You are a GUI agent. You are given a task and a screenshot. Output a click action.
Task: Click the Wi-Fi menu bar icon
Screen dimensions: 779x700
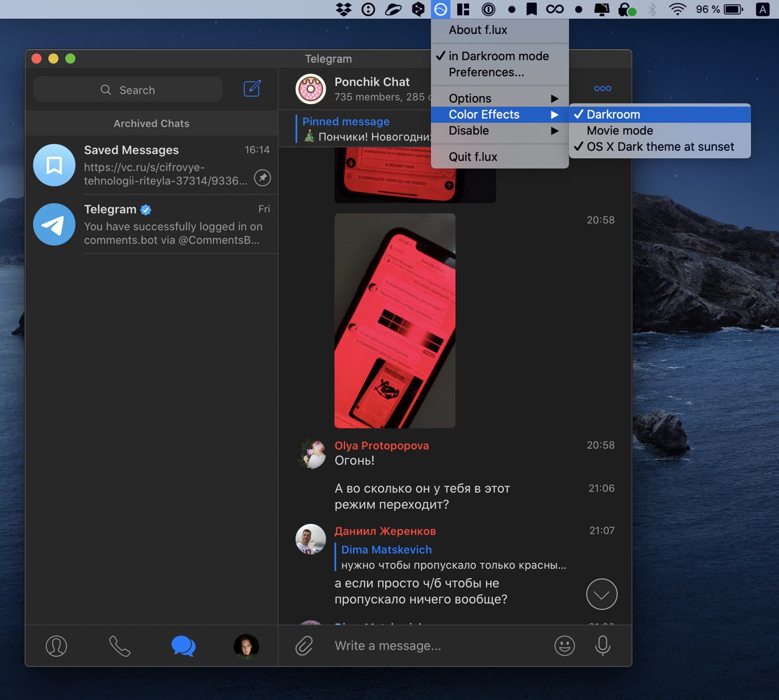click(677, 9)
